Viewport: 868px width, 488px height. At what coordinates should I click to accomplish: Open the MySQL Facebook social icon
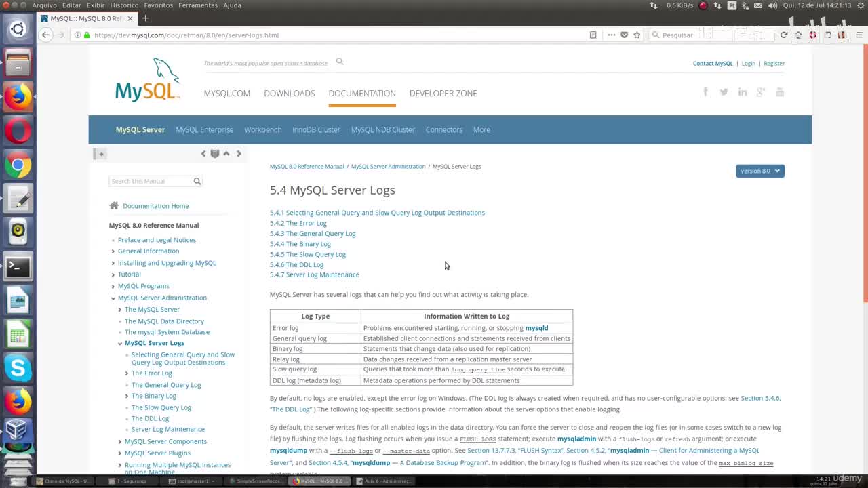705,91
